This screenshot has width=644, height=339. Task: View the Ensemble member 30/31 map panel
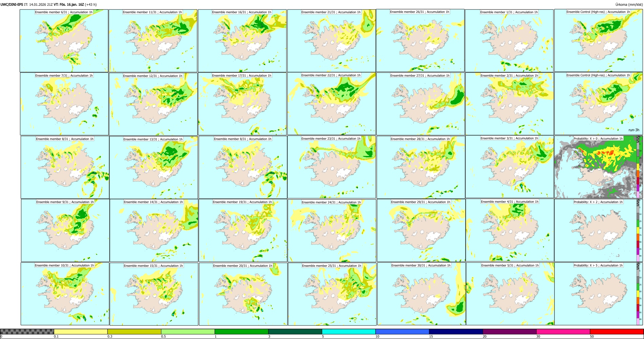point(421,294)
